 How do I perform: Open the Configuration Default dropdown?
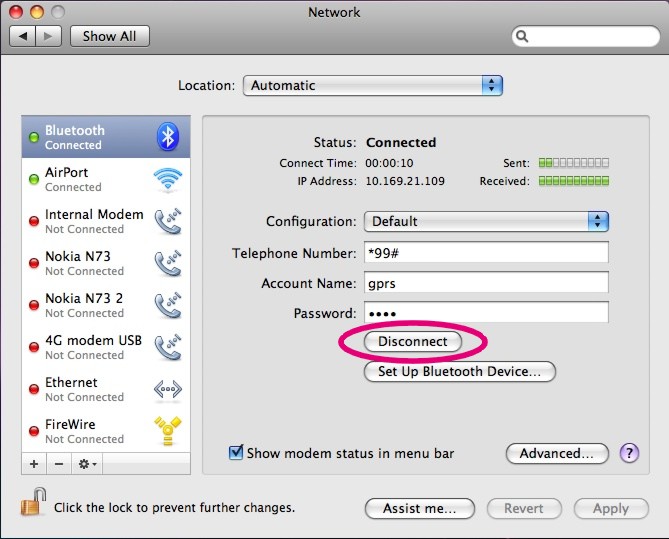[486, 221]
